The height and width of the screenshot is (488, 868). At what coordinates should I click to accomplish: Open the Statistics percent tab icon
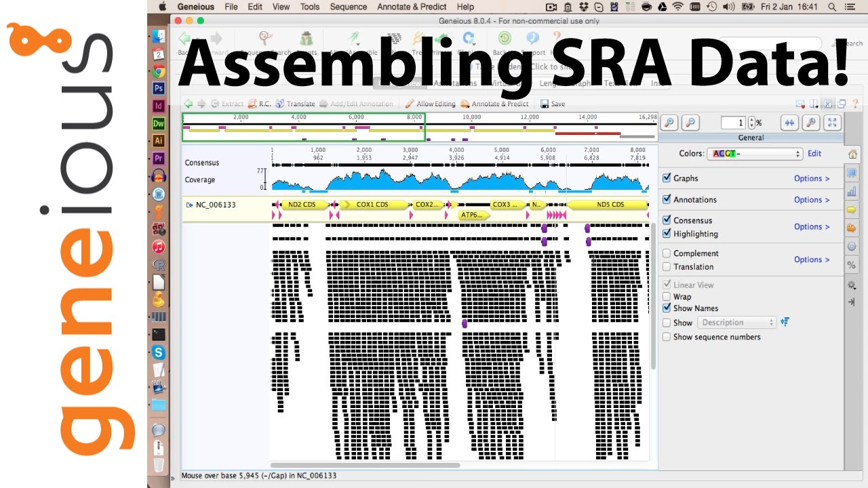(852, 265)
